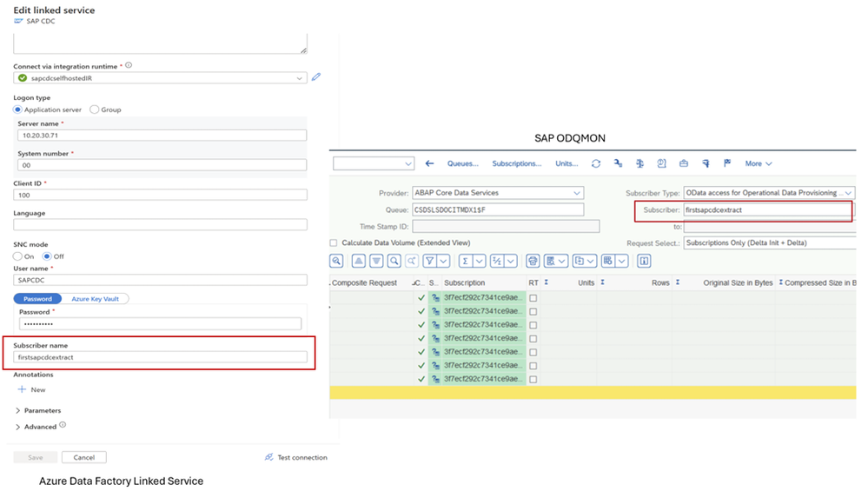Open the sapcdcselfhostedIR runtime dropdown
This screenshot has height=498, width=868.
pyautogui.click(x=300, y=78)
